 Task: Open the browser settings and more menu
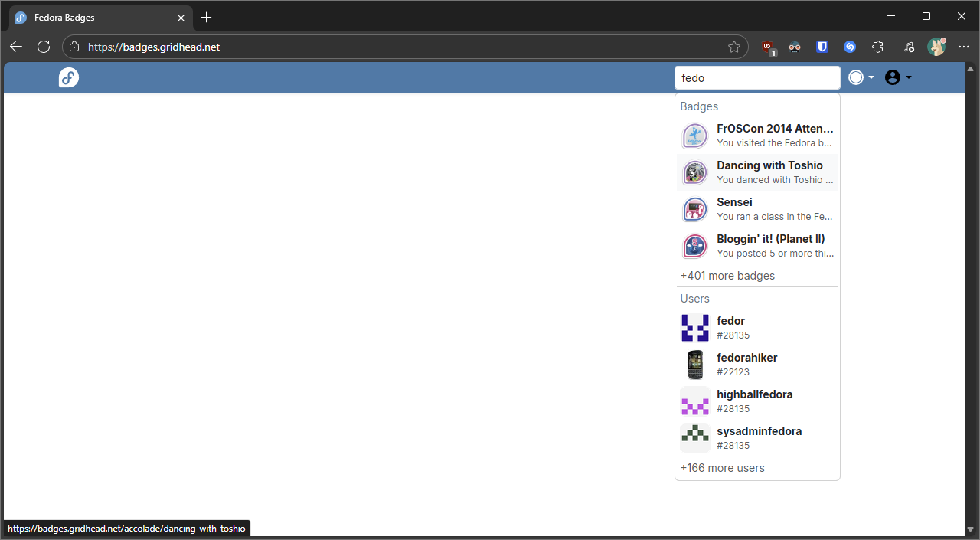coord(964,47)
